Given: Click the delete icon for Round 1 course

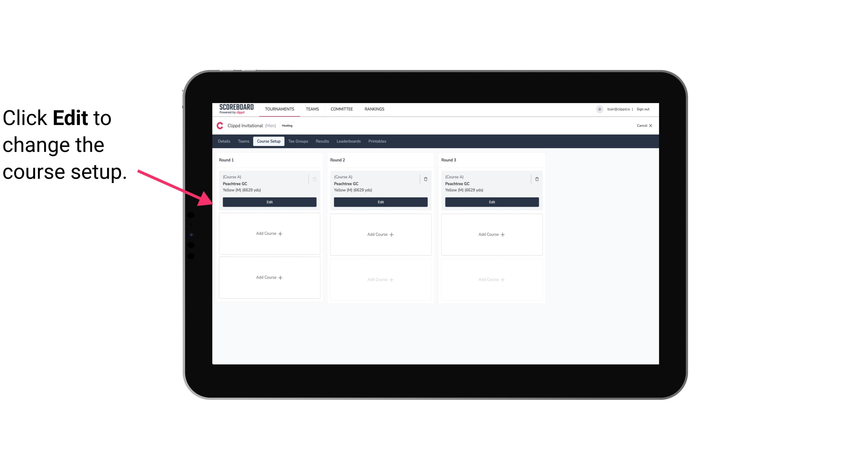Looking at the screenshot, I should 315,179.
